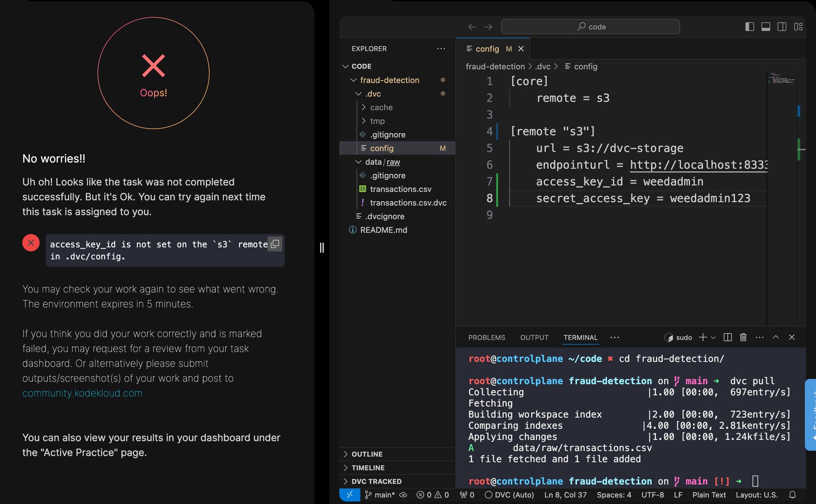
Task: Click the back navigation arrow
Action: coord(472,27)
